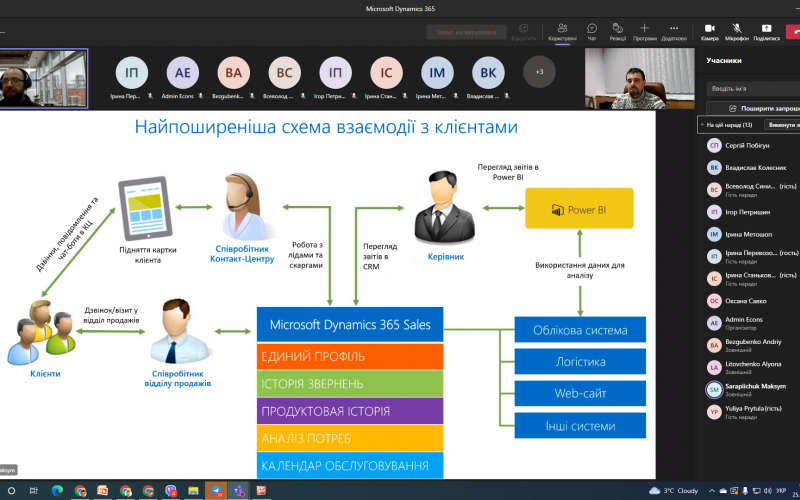800x500 pixels.
Task: Click the Логістика blue box
Action: 580,362
